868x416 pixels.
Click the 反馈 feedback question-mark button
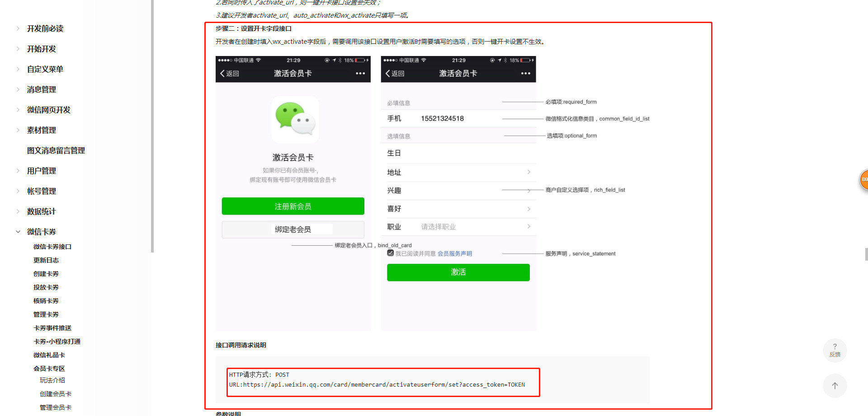[x=835, y=351]
